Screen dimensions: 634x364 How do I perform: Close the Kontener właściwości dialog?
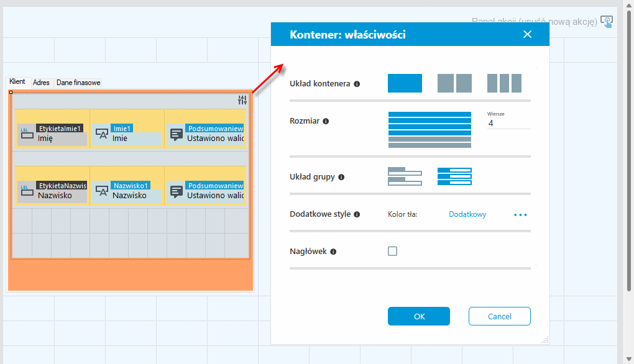coord(527,34)
